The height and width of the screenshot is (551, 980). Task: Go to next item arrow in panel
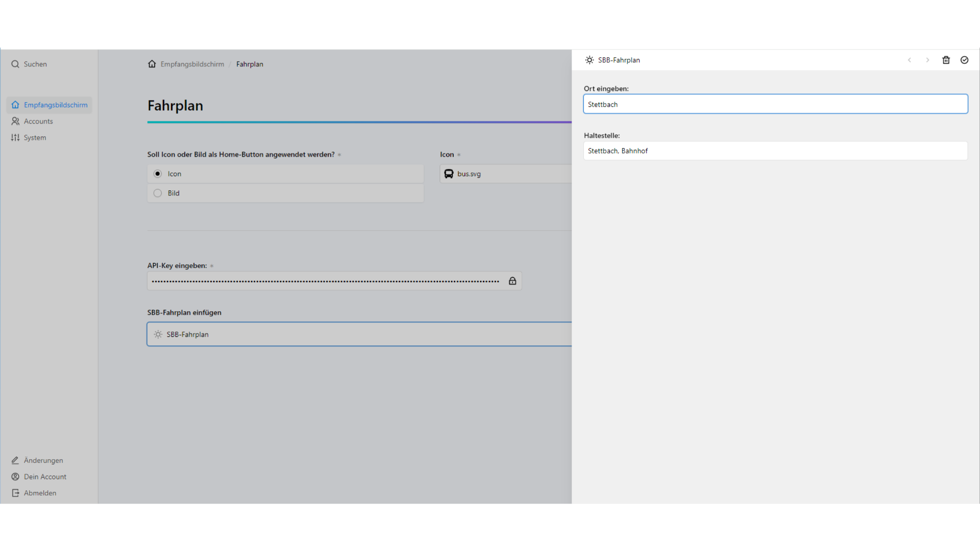click(928, 60)
